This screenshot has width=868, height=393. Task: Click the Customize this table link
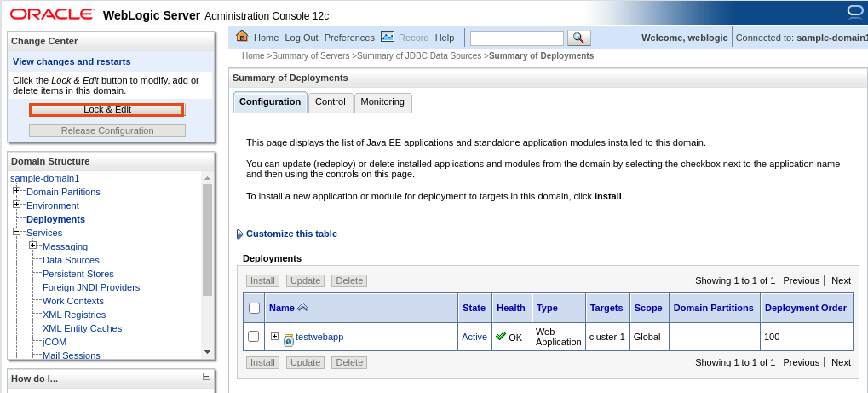point(291,234)
